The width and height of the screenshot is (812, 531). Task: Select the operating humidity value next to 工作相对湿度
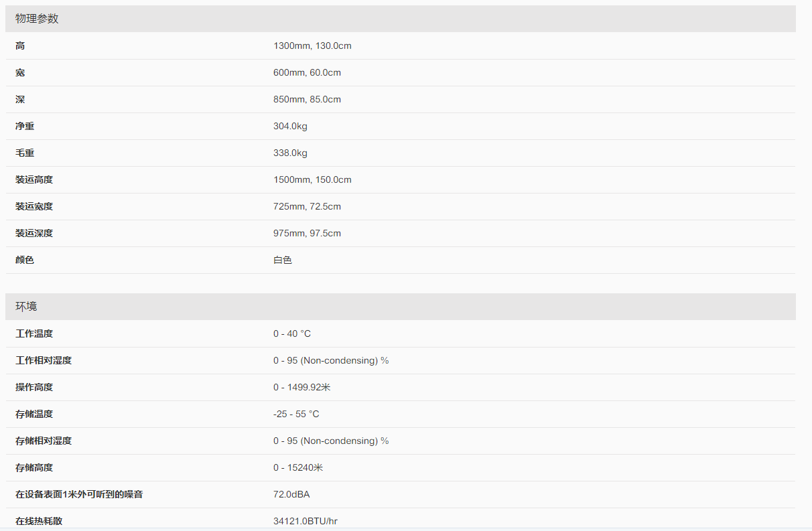coord(331,361)
